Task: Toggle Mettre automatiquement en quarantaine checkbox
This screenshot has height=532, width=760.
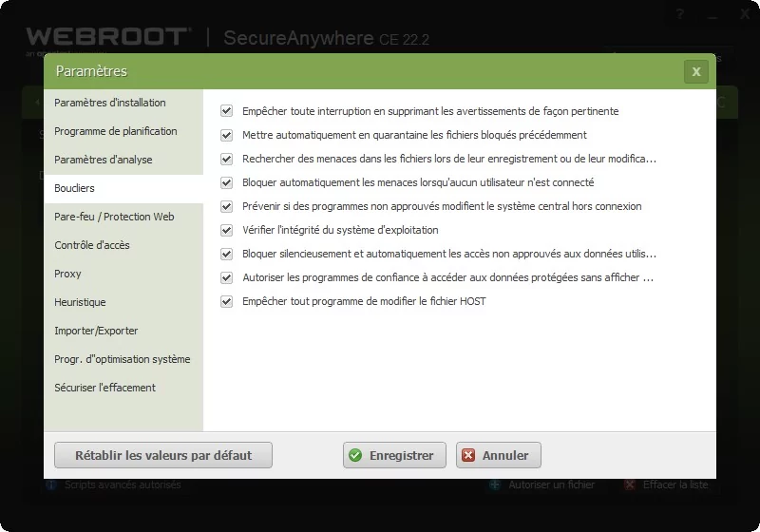Action: (x=226, y=135)
